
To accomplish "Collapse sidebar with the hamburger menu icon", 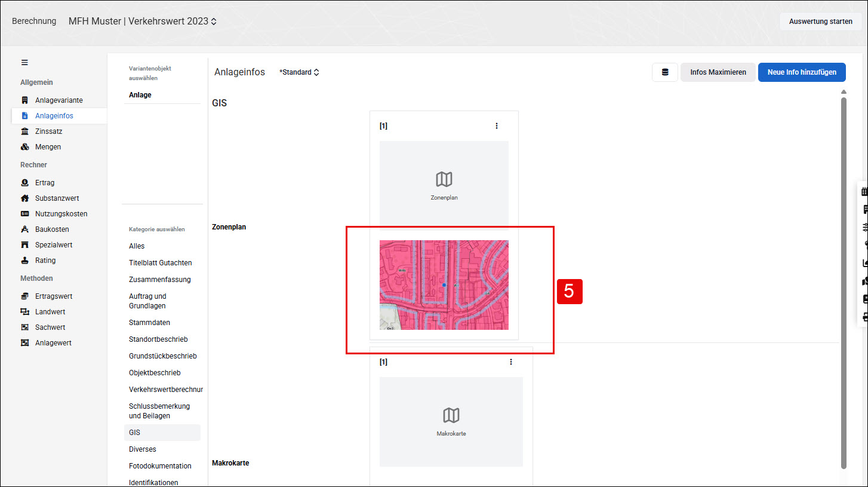I will point(24,62).
